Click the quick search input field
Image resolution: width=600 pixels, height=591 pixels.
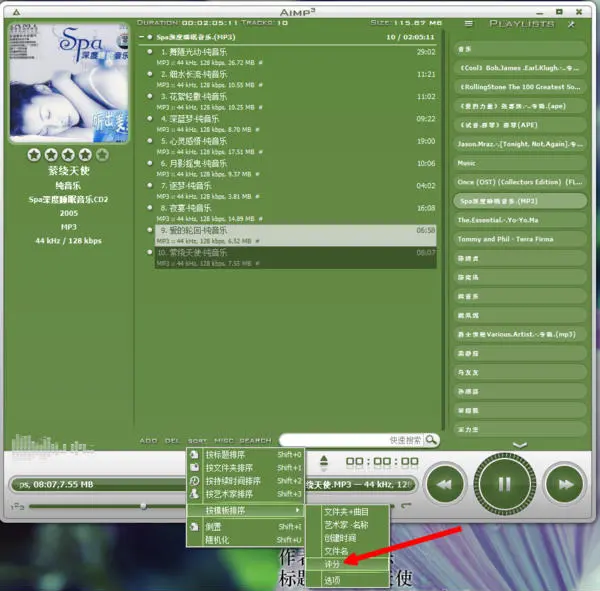pyautogui.click(x=352, y=440)
